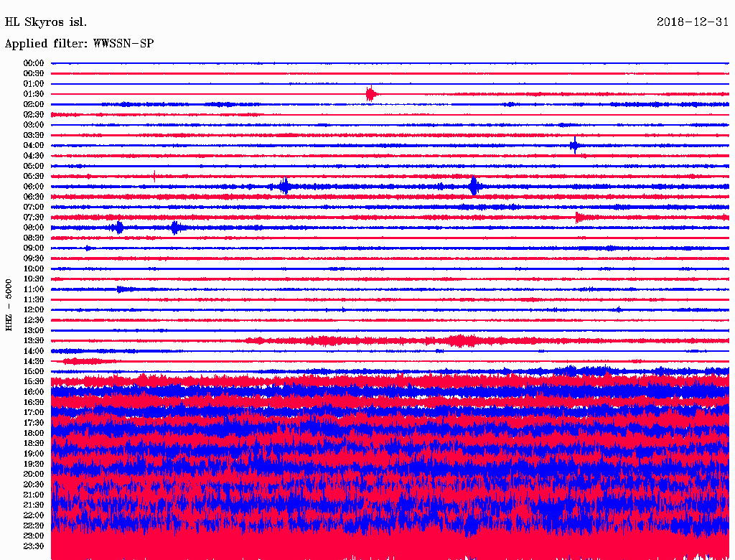
Task: Select the 21:30 time label
Action: pyautogui.click(x=34, y=505)
